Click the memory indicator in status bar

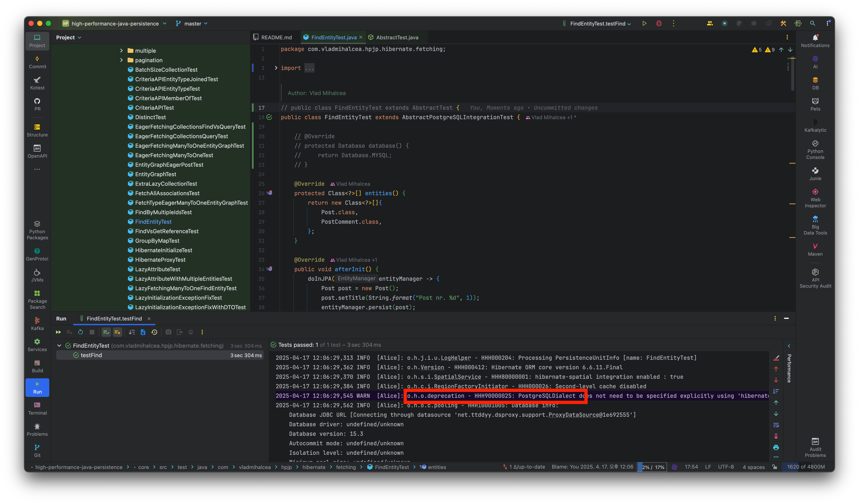coord(805,467)
